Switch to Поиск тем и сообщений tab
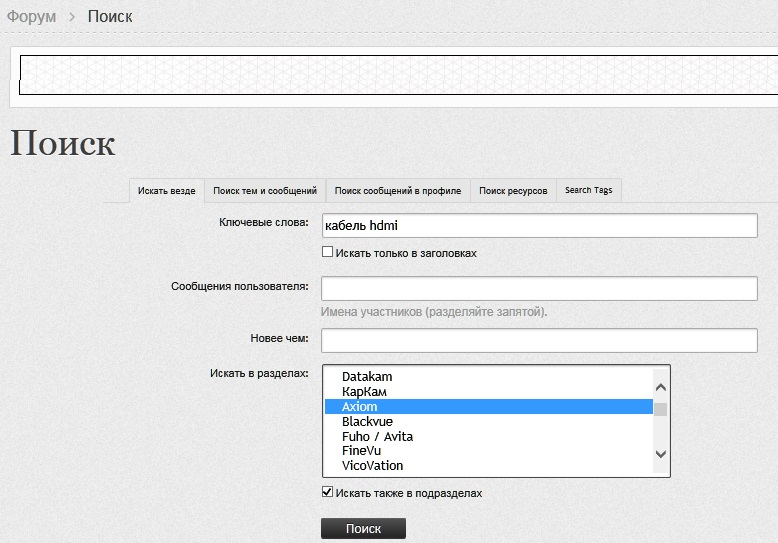The width and height of the screenshot is (778, 543). click(x=265, y=190)
